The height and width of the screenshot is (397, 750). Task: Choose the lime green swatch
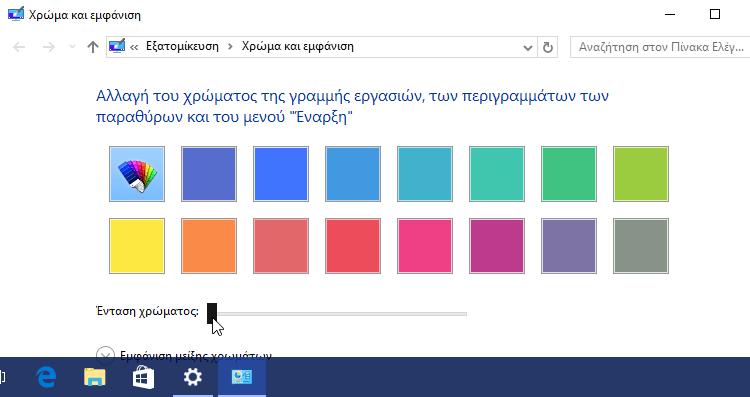coord(641,174)
